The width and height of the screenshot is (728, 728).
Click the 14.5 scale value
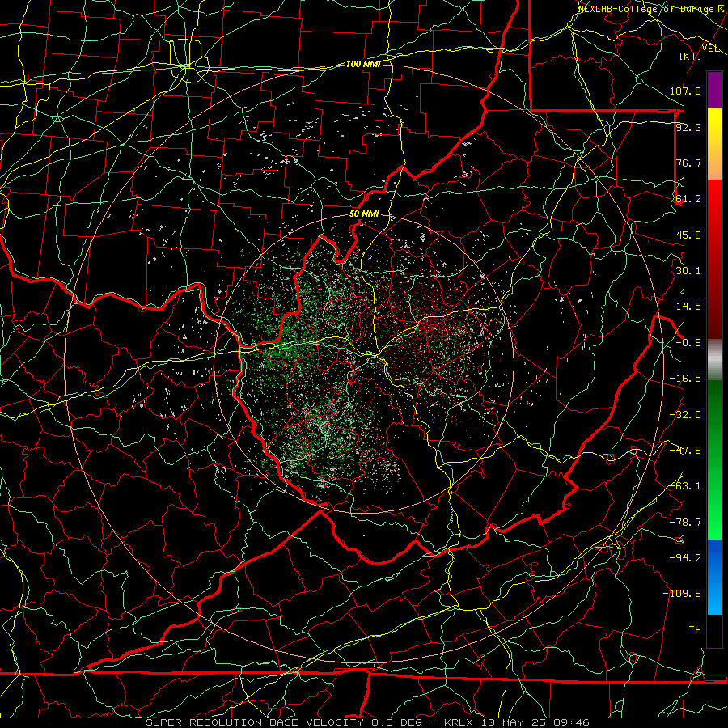click(x=688, y=307)
